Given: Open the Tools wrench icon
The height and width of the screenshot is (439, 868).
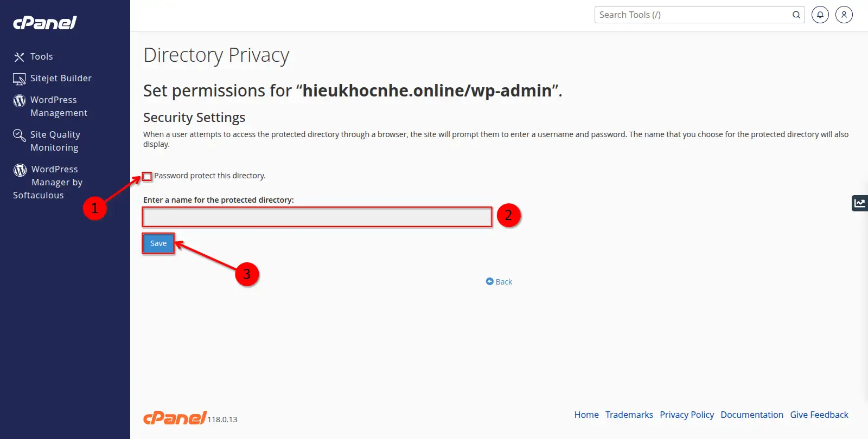Looking at the screenshot, I should tap(19, 57).
